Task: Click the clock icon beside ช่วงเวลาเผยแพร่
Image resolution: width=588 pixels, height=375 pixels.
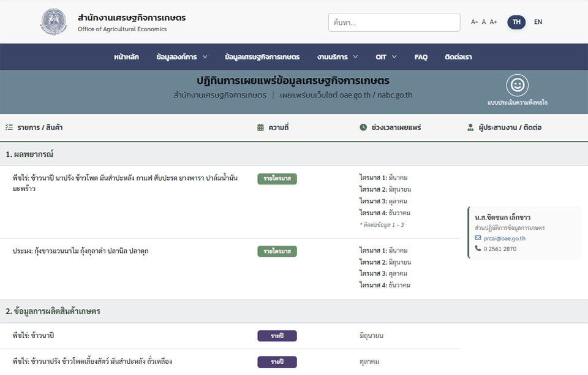Action: pyautogui.click(x=363, y=127)
